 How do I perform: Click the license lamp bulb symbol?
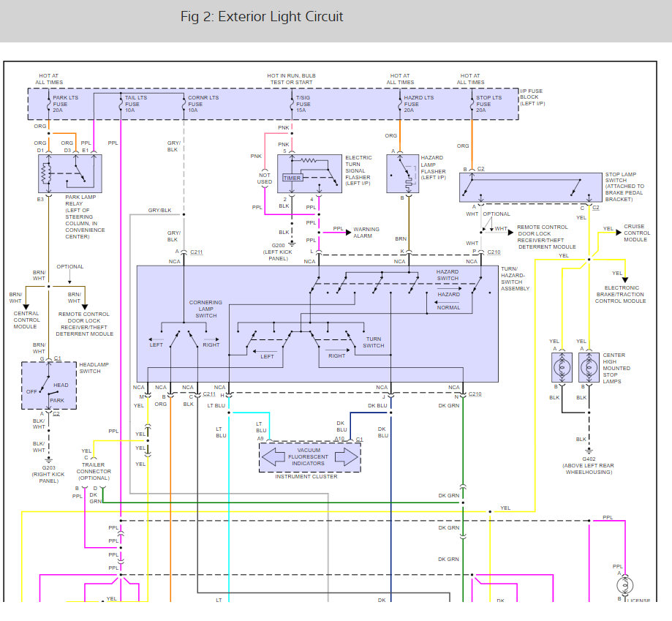click(625, 585)
